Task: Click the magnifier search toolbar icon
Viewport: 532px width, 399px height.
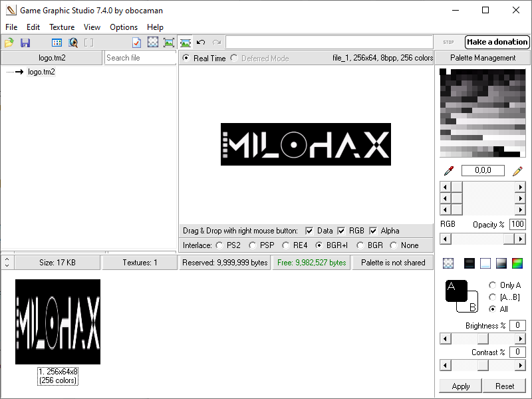Action: click(73, 43)
